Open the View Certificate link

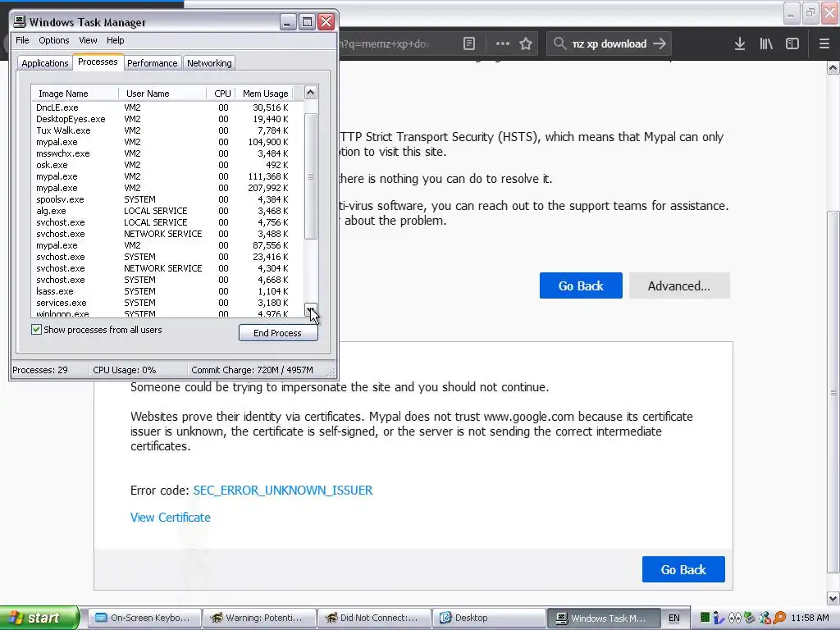[171, 518]
